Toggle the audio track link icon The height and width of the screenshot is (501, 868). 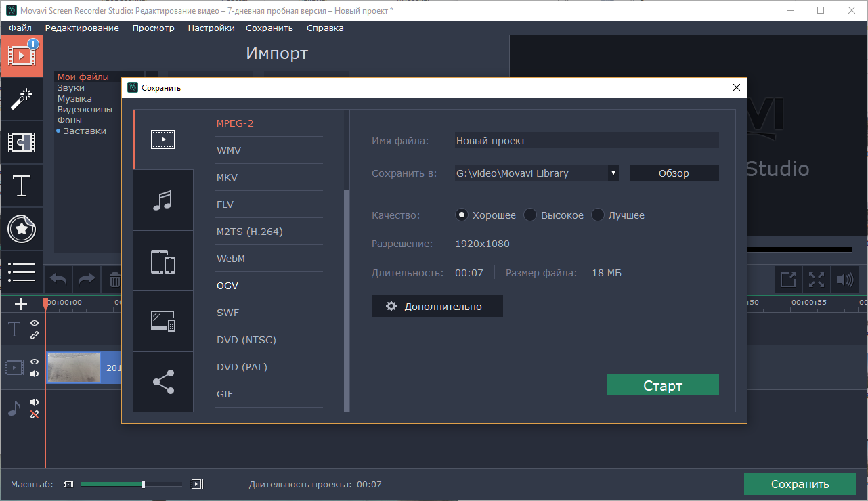(x=35, y=414)
